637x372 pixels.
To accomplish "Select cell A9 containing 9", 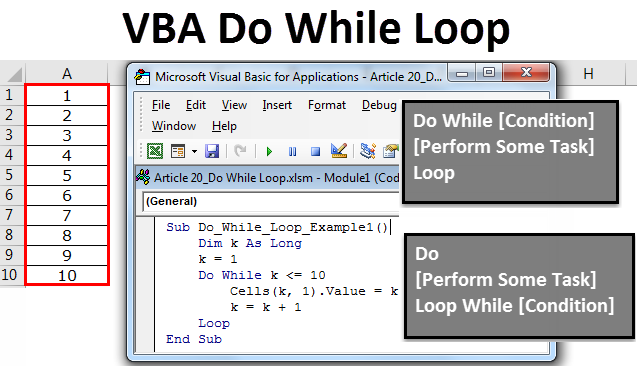I will (67, 255).
